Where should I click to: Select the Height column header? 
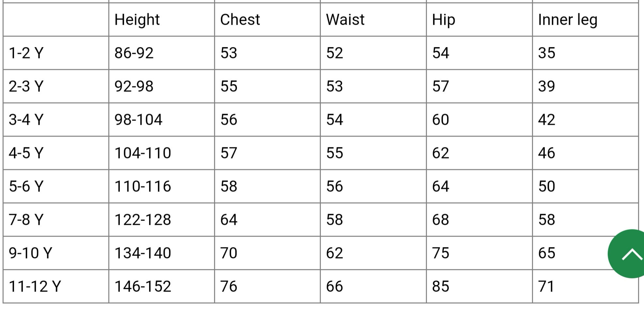(x=137, y=20)
